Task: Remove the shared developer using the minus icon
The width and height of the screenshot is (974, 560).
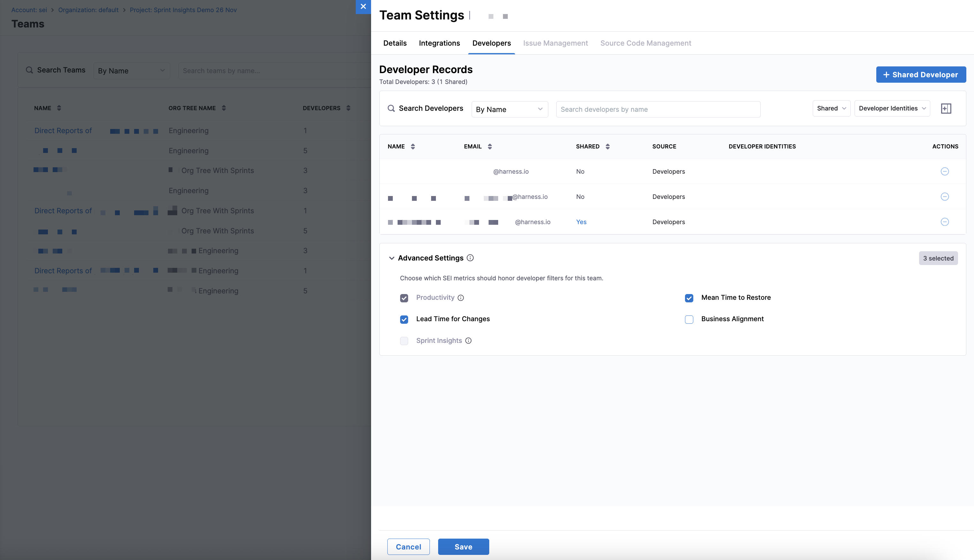Action: click(944, 222)
